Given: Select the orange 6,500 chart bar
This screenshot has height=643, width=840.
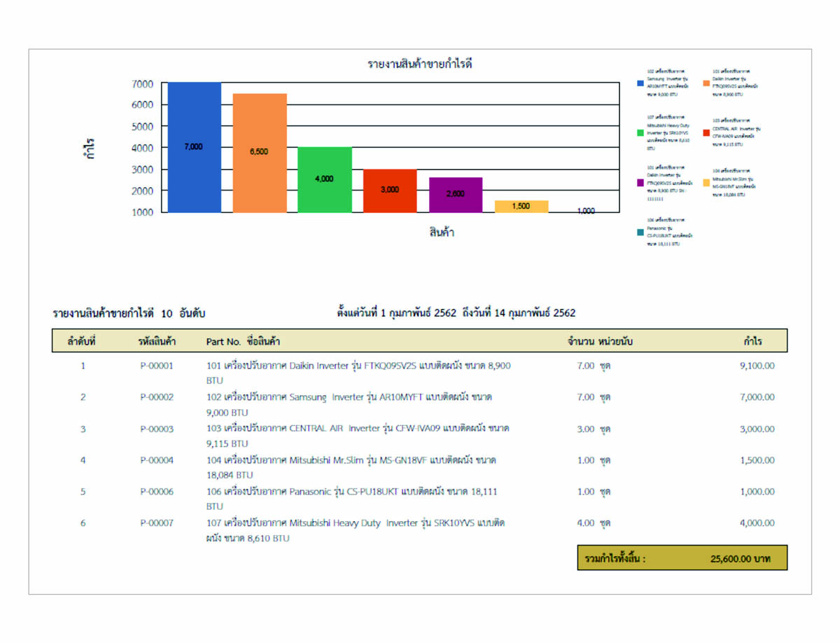Looking at the screenshot, I should click(x=260, y=153).
